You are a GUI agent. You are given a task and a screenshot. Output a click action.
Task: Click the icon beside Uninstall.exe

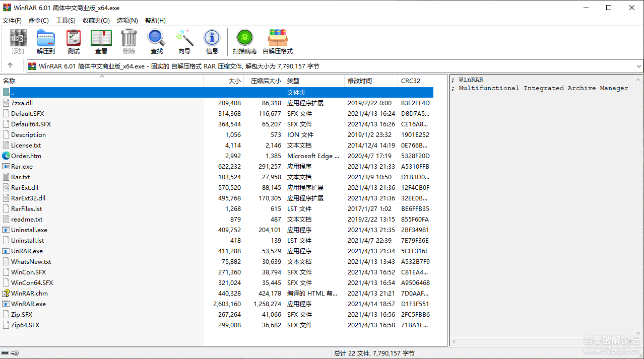(6, 230)
